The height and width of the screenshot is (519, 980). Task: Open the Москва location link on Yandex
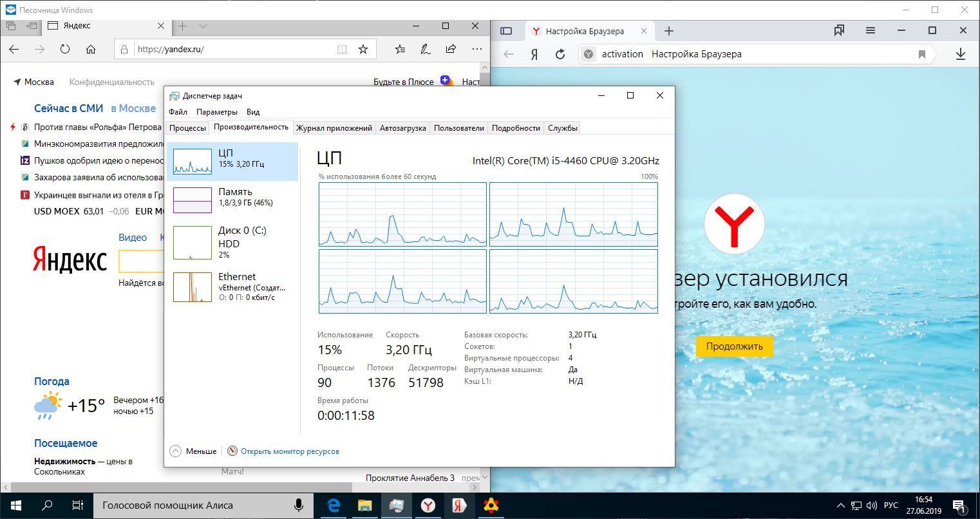tap(34, 82)
